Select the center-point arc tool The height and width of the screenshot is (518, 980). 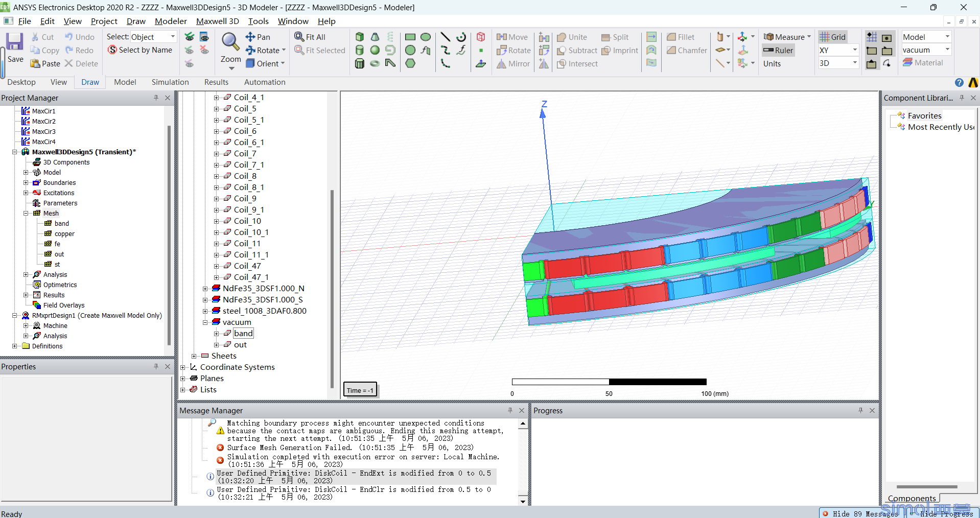[x=461, y=37]
